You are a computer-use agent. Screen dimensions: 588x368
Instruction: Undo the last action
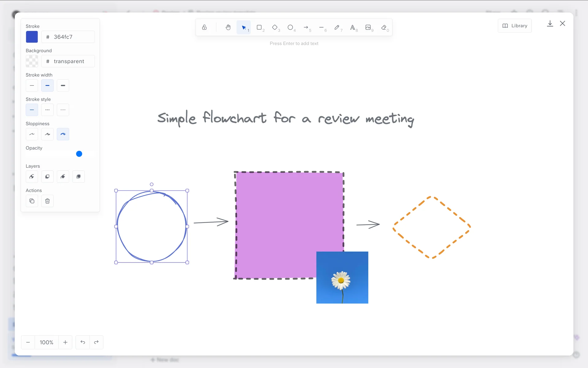tap(83, 342)
